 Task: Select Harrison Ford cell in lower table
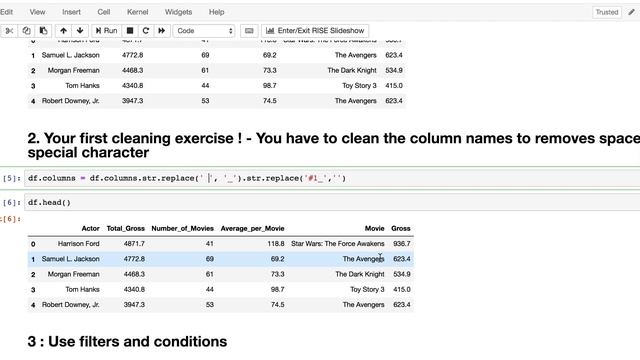click(x=79, y=244)
